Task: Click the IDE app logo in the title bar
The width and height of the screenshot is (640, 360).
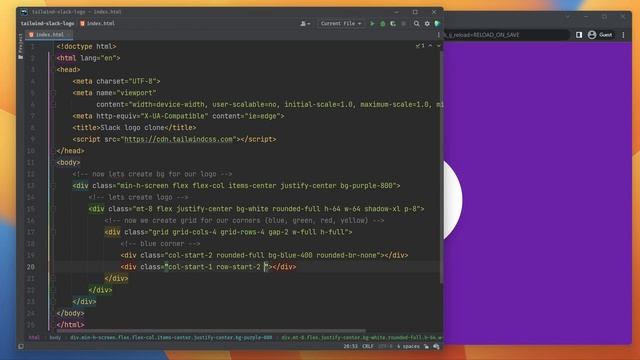Action: pos(24,12)
